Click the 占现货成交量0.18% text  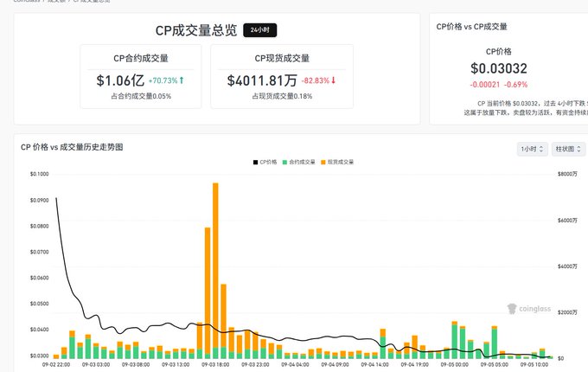(282, 96)
